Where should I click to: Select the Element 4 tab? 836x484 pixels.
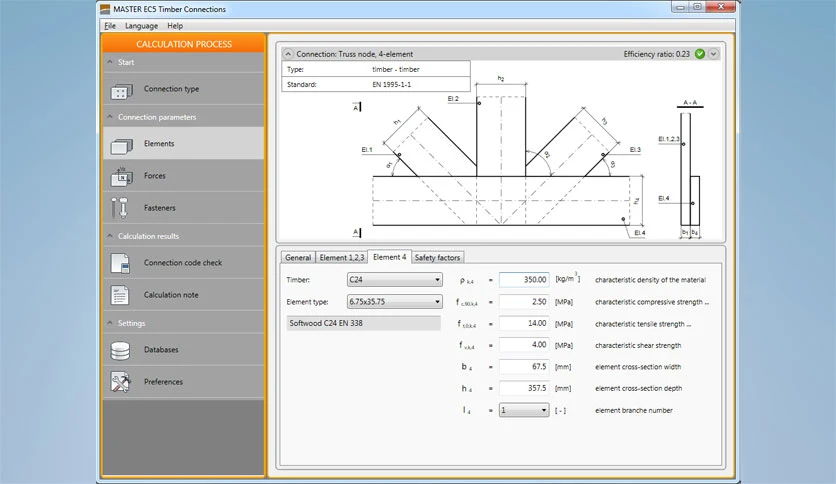coord(390,257)
